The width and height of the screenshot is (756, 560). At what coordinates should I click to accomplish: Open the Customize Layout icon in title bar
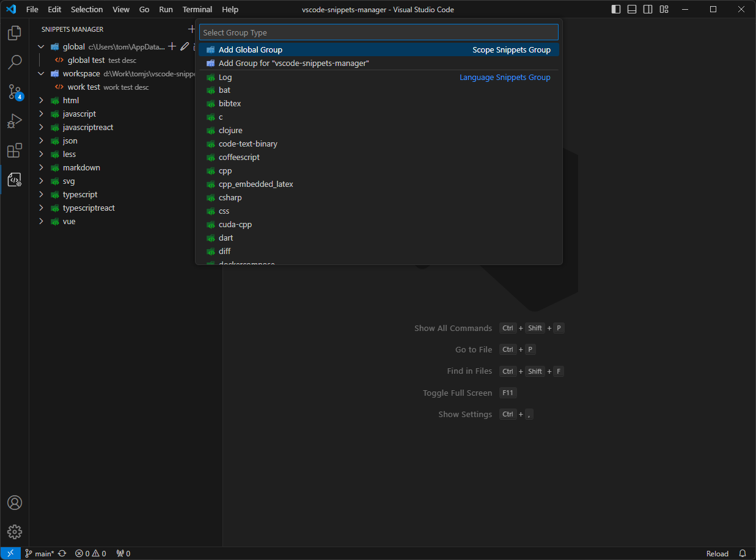point(664,9)
